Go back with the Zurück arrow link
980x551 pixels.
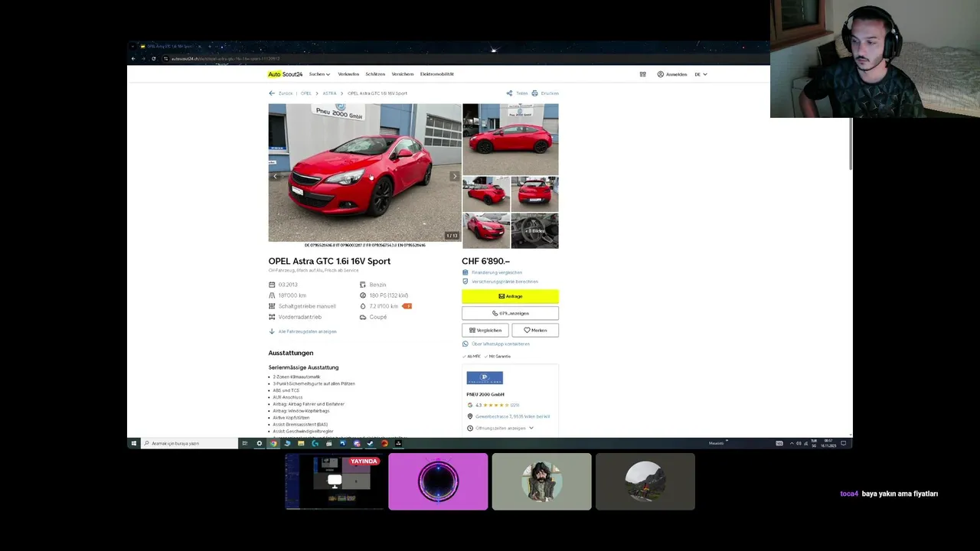[281, 93]
